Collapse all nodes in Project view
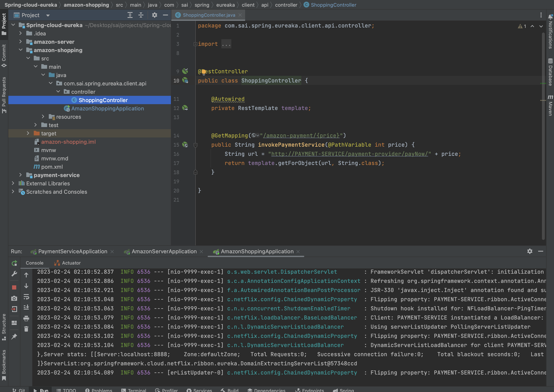 tap(141, 15)
